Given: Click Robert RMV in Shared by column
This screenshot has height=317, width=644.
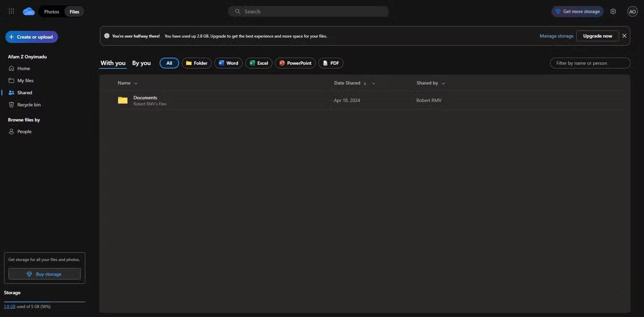Looking at the screenshot, I should (429, 100).
